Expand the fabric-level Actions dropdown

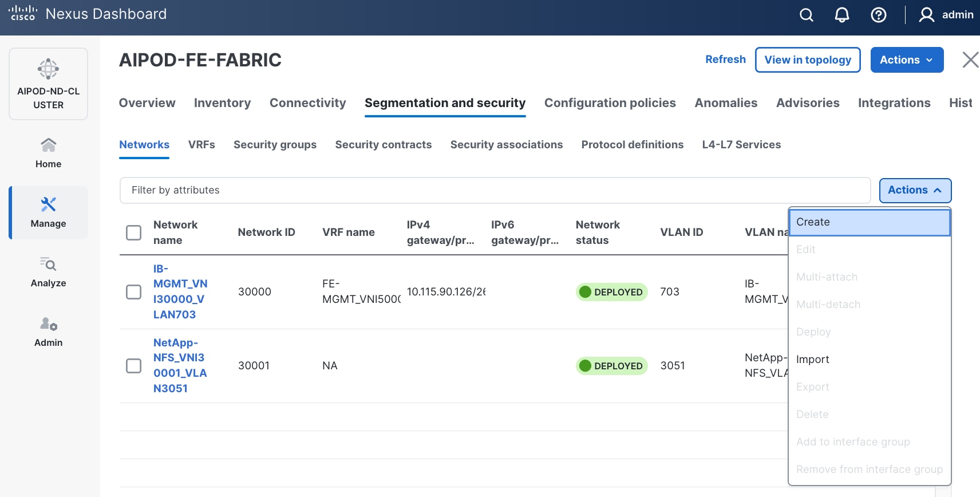[x=907, y=60]
